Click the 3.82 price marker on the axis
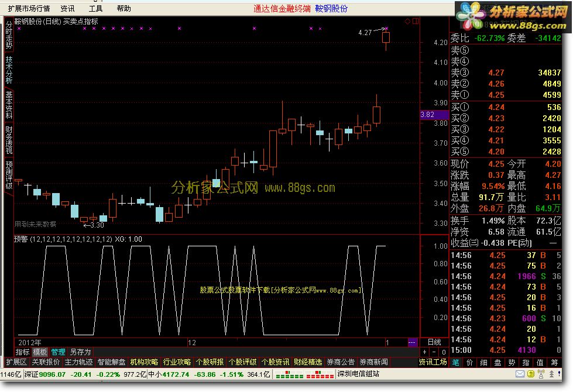 pyautogui.click(x=434, y=115)
